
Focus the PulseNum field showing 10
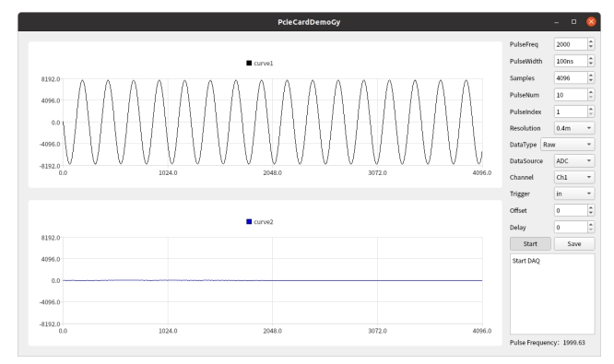(x=571, y=95)
